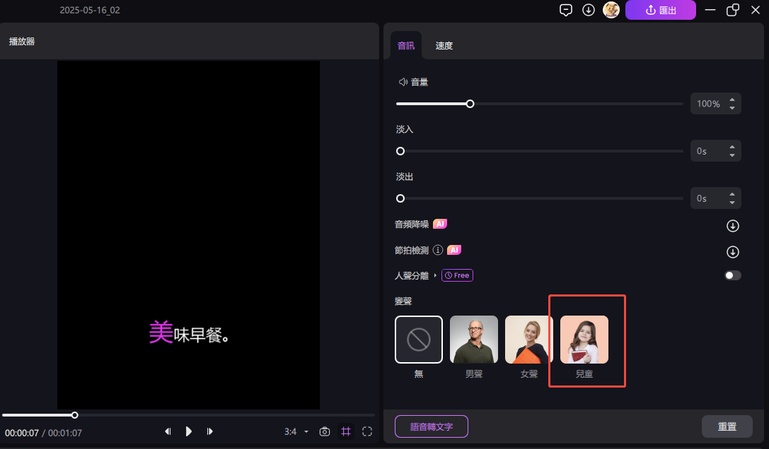The image size is (769, 449).
Task: Step forward to the next frame
Action: pos(209,431)
